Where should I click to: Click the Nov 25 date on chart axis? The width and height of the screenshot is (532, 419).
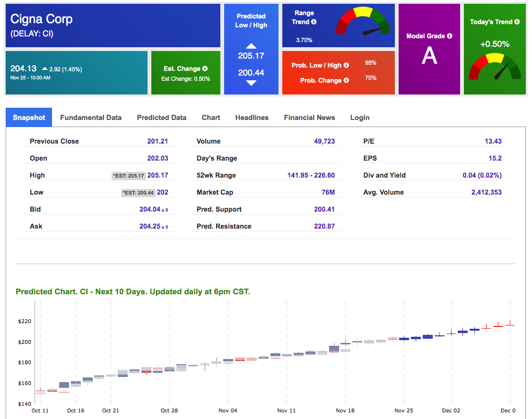click(404, 410)
